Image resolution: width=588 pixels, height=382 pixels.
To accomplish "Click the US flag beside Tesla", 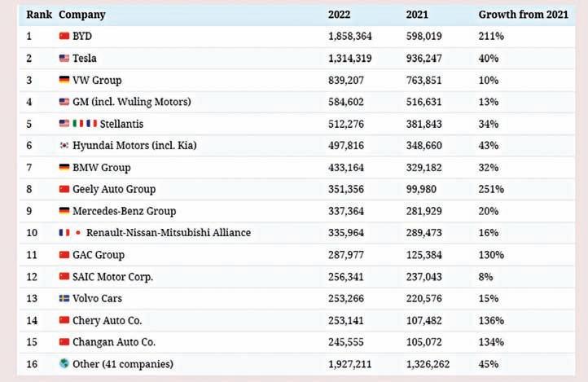I will pyautogui.click(x=64, y=58).
